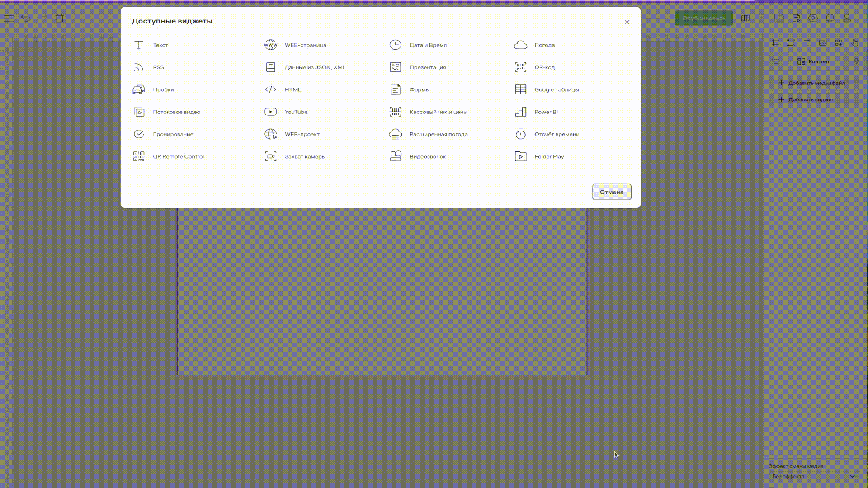Pick the Захват камеры widget icon

pyautogui.click(x=270, y=156)
